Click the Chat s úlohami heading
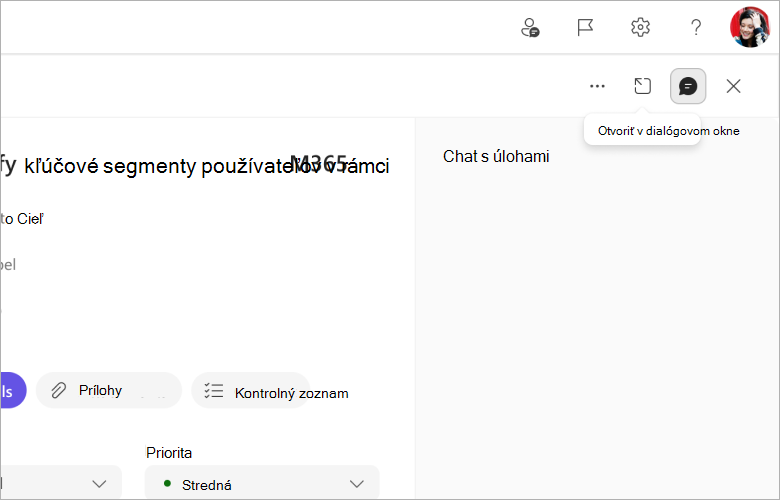780x500 pixels. tap(496, 156)
